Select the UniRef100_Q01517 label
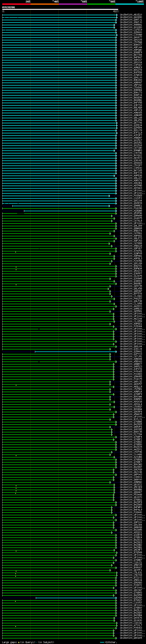This screenshot has width=146, height=644. [x=131, y=140]
